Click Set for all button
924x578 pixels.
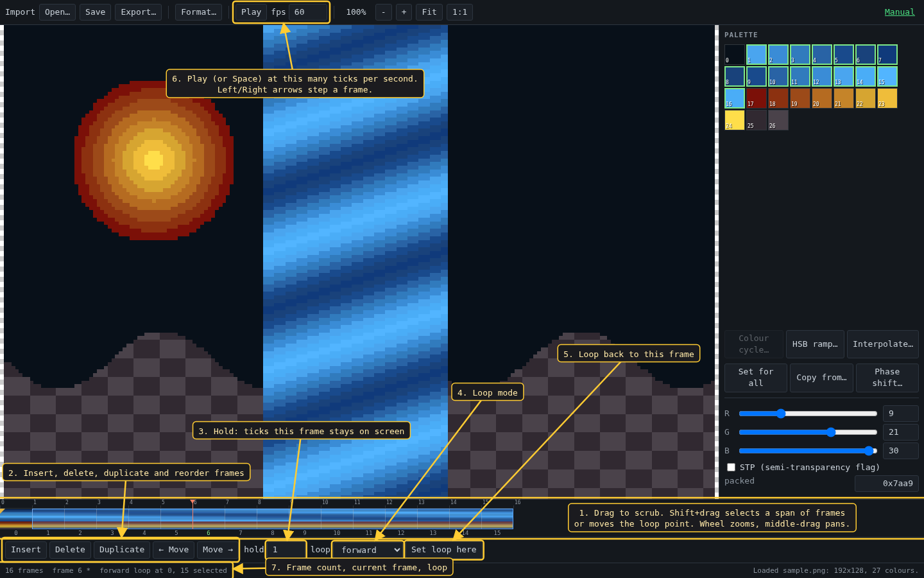coord(756,378)
